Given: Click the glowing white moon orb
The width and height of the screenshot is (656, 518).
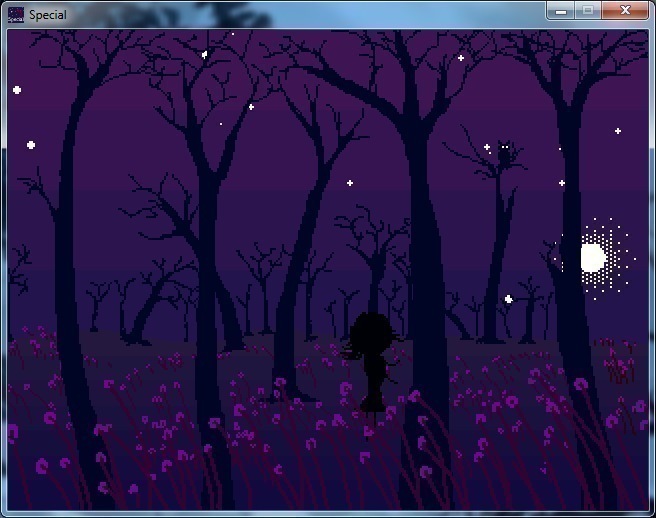Looking at the screenshot, I should 593,258.
